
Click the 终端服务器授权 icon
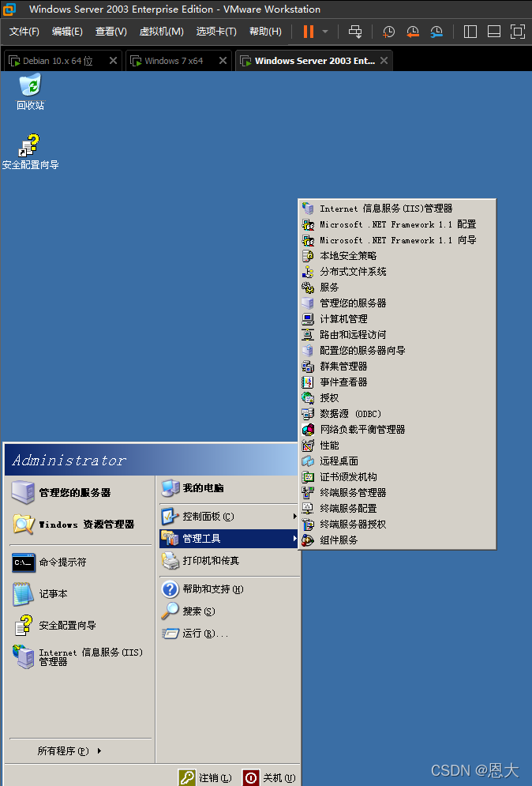[x=308, y=525]
